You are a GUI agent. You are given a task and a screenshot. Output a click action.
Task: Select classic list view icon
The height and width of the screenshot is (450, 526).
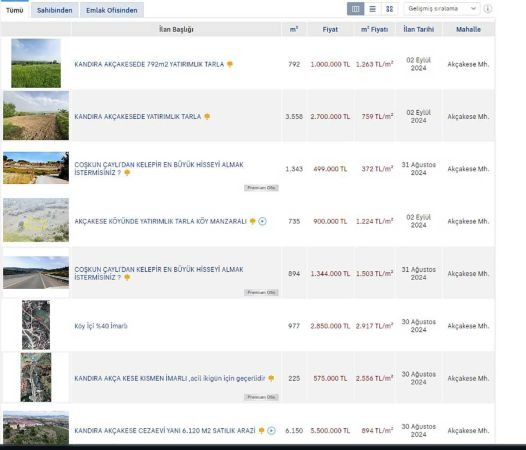(373, 9)
